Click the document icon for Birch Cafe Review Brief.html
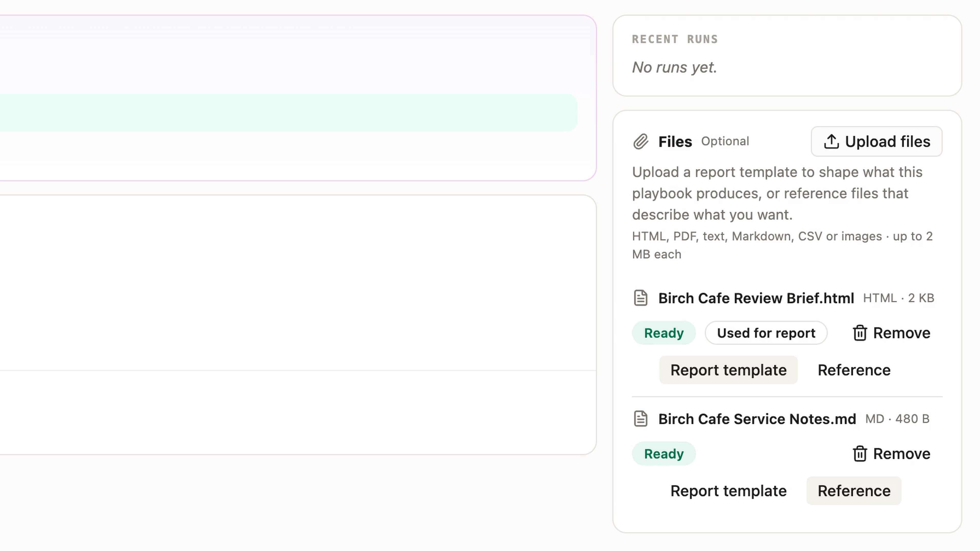980x551 pixels. click(641, 298)
